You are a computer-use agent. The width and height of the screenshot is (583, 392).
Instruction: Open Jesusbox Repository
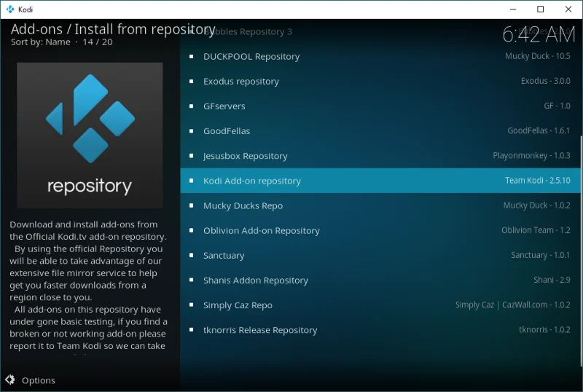pyautogui.click(x=380, y=156)
